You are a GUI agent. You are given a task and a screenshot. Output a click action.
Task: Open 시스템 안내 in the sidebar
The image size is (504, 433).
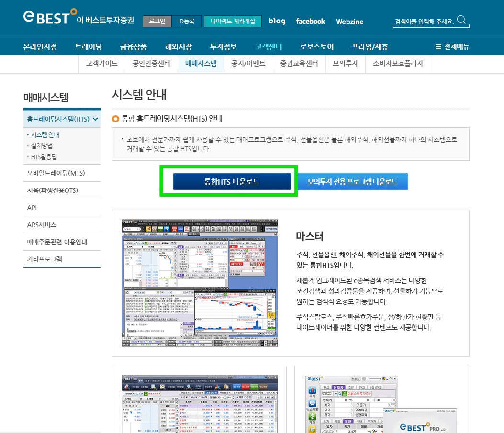coord(45,135)
